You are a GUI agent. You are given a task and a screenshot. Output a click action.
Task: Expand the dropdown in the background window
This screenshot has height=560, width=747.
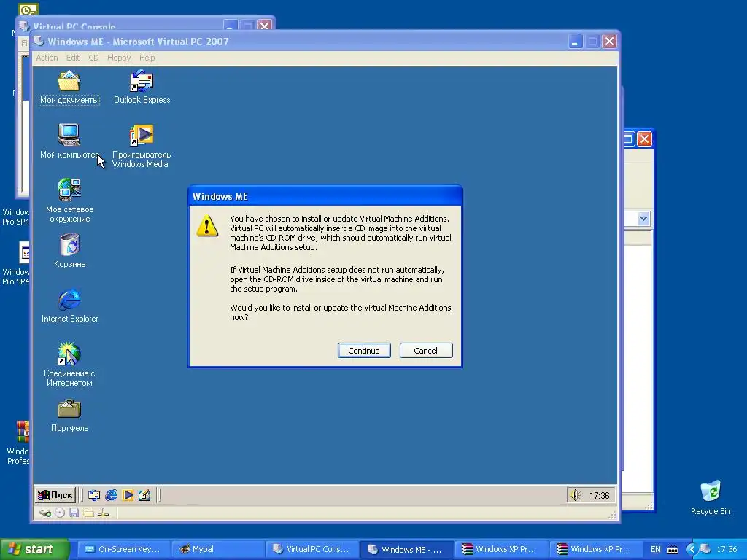point(643,219)
